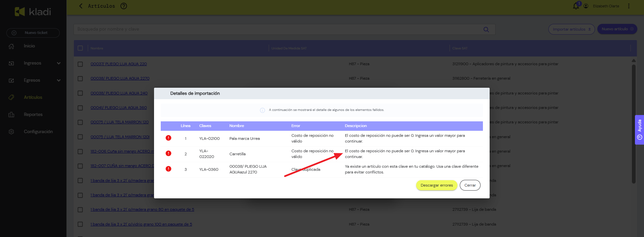Check the box for 182-007 CUÑA sin mango
Screen dimensions: 644x237
coord(80,166)
